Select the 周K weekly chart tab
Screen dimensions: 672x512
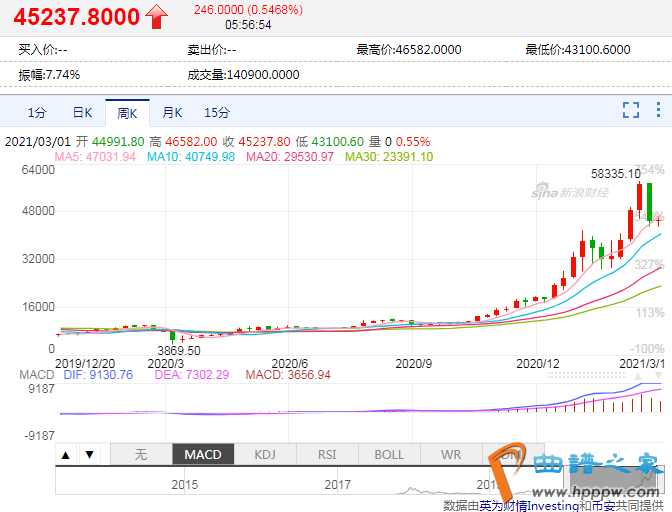(127, 113)
